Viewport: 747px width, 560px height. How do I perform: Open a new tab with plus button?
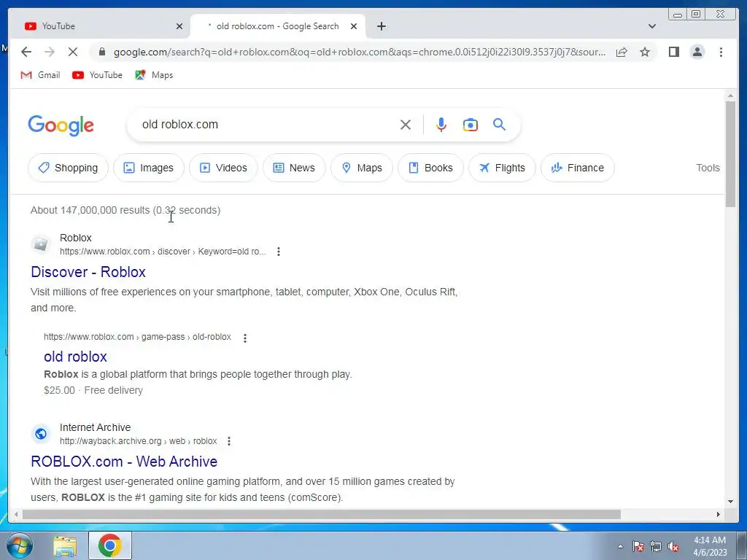[x=381, y=26]
